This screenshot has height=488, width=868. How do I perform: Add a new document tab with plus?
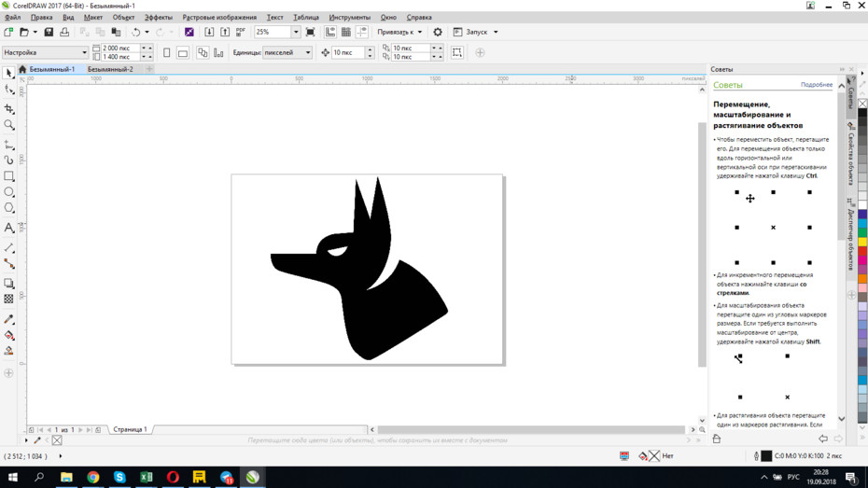tap(149, 69)
